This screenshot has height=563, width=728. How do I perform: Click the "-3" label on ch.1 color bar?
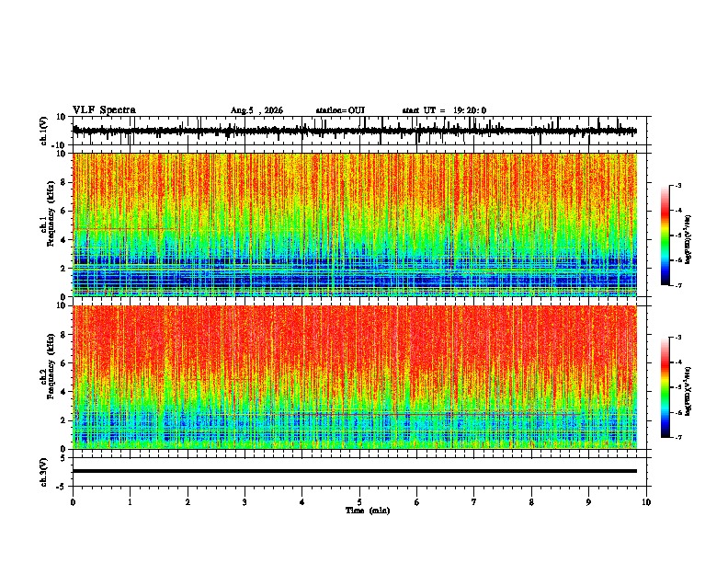tap(678, 186)
